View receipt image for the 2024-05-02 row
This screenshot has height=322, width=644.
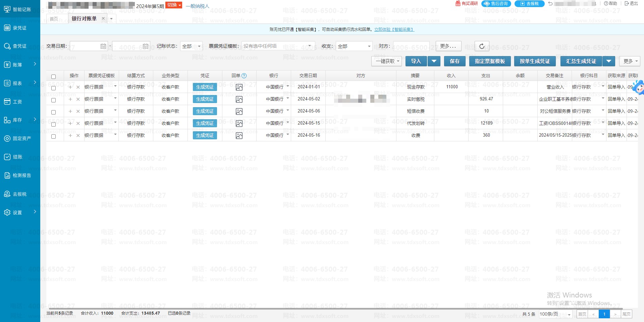click(239, 99)
